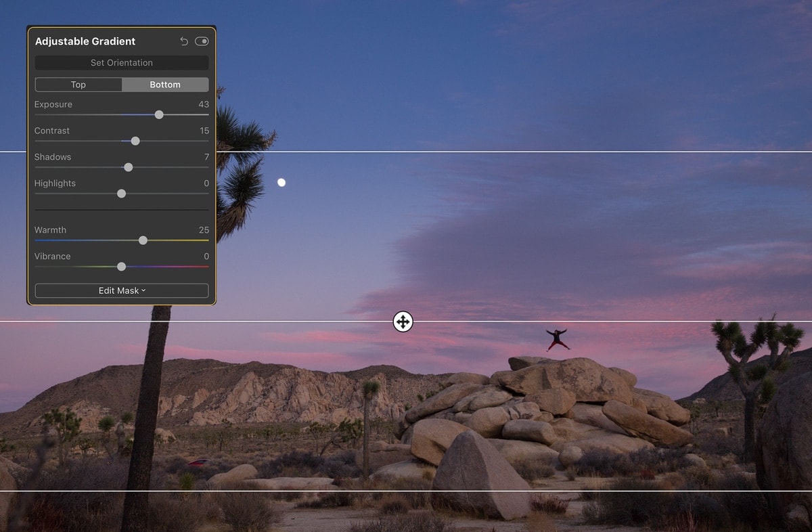Click the gradient move handle with four arrows
Image resolution: width=812 pixels, height=532 pixels.
[403, 322]
